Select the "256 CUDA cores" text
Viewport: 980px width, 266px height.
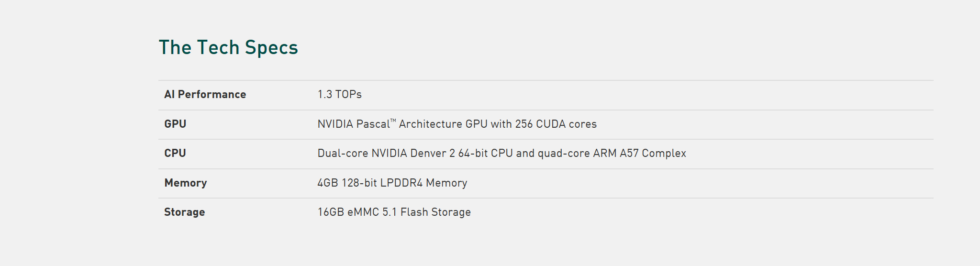coord(556,124)
